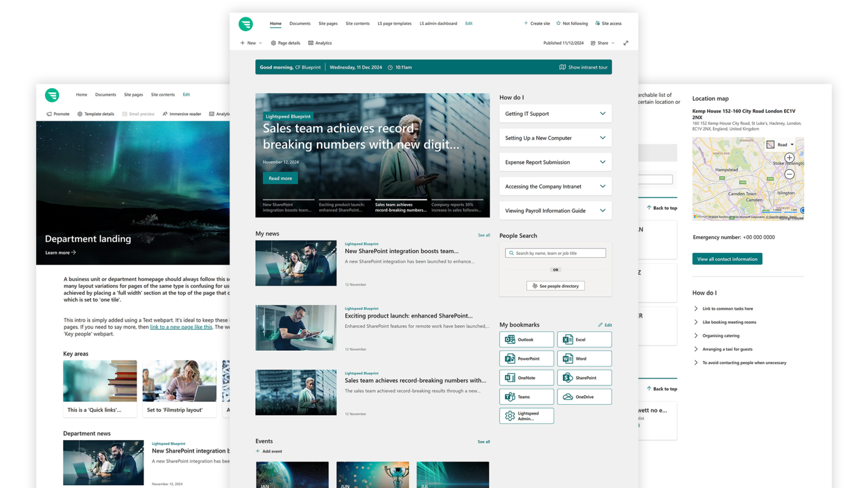This screenshot has height=488, width=868.
Task: Navigate to the Documents section
Action: coord(300,23)
